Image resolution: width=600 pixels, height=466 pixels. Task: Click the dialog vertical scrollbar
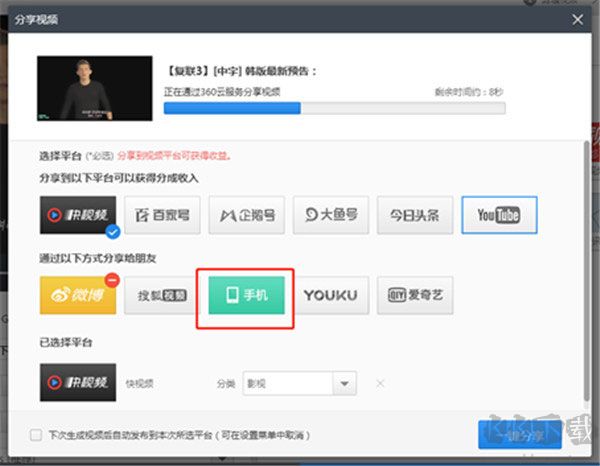tap(587, 271)
